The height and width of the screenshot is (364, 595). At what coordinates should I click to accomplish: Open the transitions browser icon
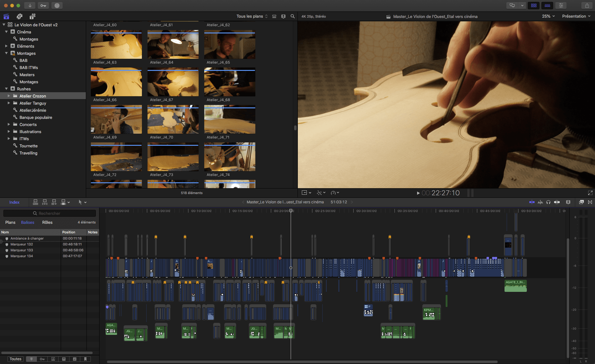click(x=590, y=202)
